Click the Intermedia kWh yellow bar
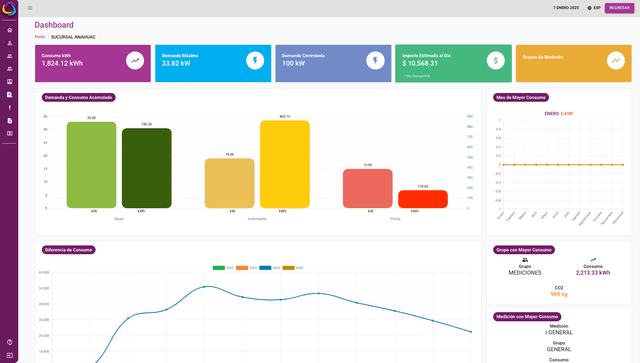 click(x=285, y=164)
